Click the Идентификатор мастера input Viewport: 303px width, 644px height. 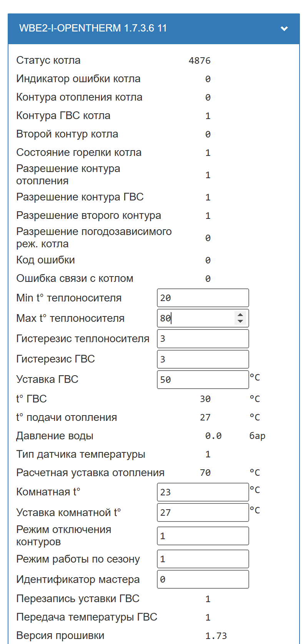(203, 579)
